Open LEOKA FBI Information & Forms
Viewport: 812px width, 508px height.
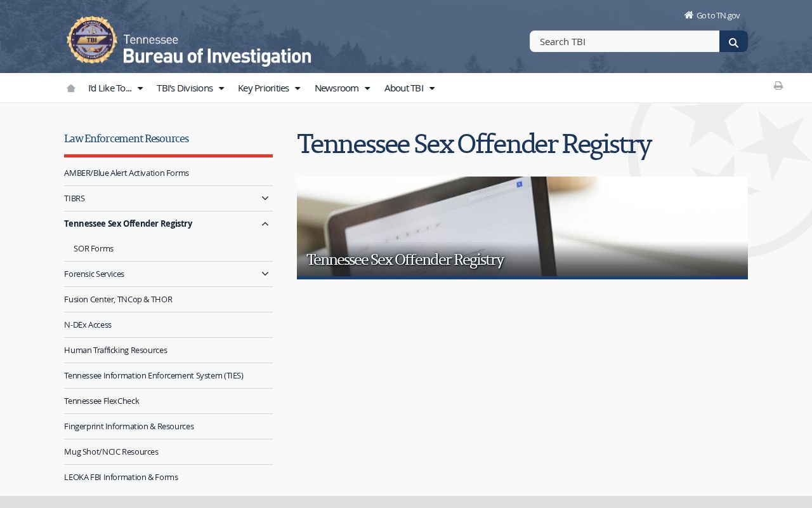click(x=121, y=478)
